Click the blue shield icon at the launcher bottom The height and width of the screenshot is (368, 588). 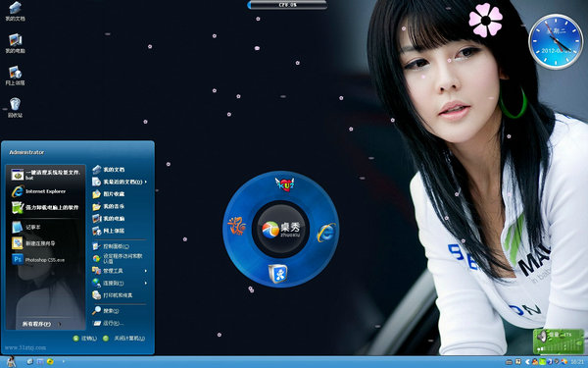click(278, 274)
